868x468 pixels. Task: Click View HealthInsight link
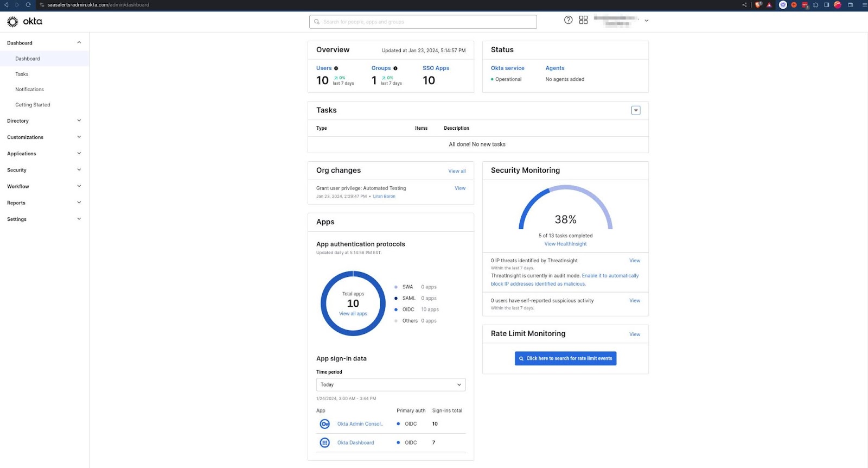(565, 244)
